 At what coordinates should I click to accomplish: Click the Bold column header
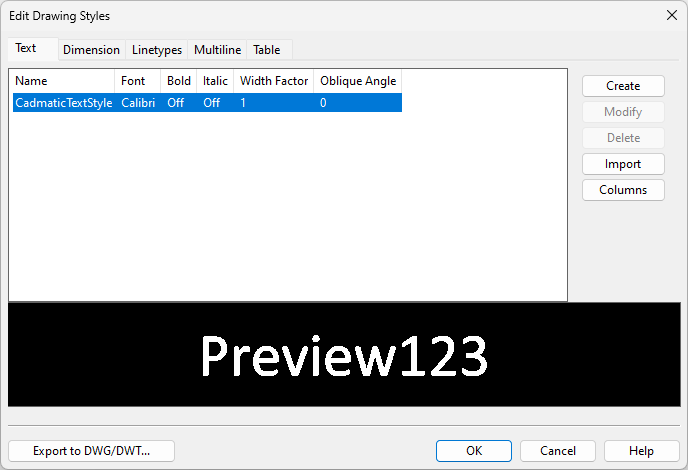coord(178,81)
